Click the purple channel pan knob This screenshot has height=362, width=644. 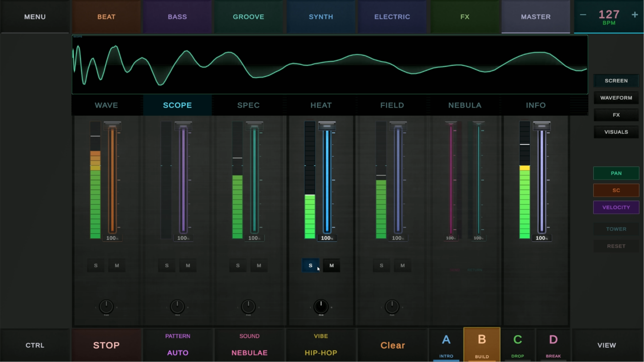[177, 307]
